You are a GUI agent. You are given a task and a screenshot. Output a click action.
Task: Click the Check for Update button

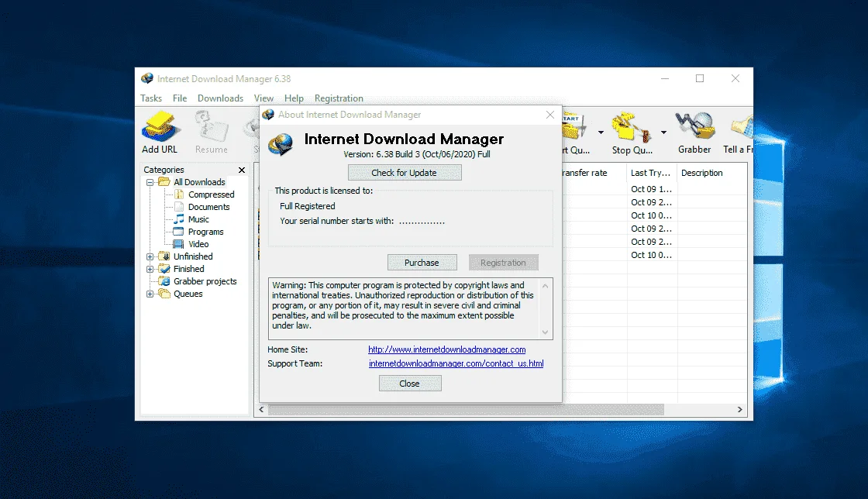[405, 173]
